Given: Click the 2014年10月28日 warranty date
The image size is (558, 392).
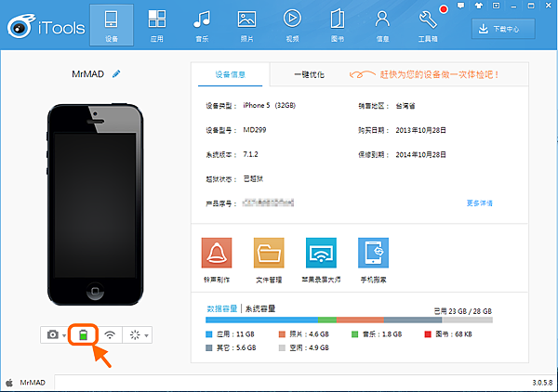Looking at the screenshot, I should coord(421,155).
